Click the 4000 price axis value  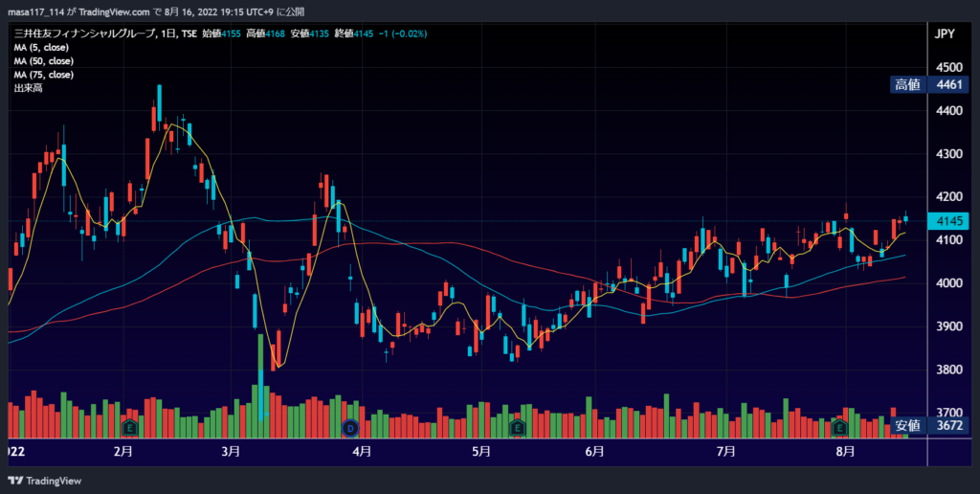click(x=948, y=283)
